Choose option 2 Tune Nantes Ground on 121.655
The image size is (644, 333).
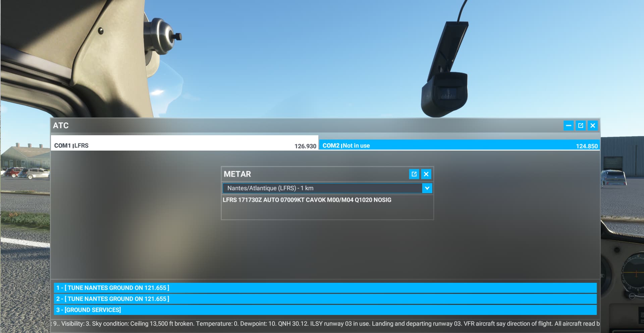(x=325, y=299)
